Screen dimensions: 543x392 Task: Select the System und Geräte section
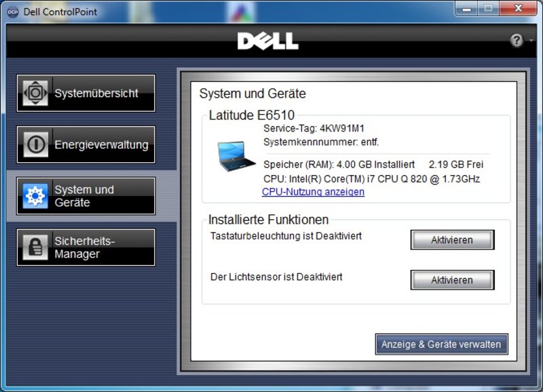[86, 196]
